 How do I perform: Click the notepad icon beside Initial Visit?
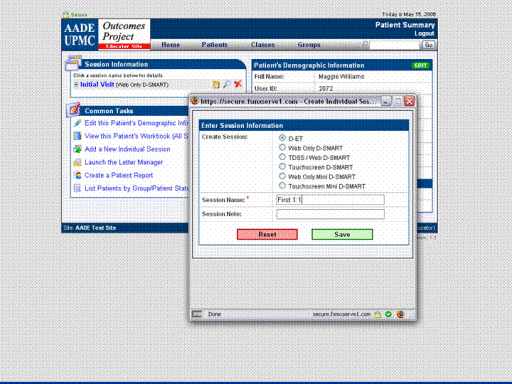pos(216,84)
